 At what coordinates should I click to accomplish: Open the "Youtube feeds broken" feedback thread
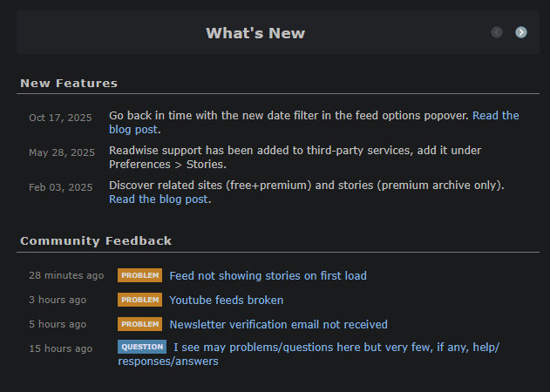click(x=226, y=300)
